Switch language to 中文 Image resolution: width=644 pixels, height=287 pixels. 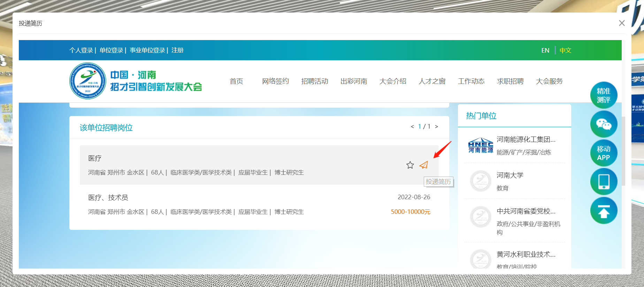point(565,51)
